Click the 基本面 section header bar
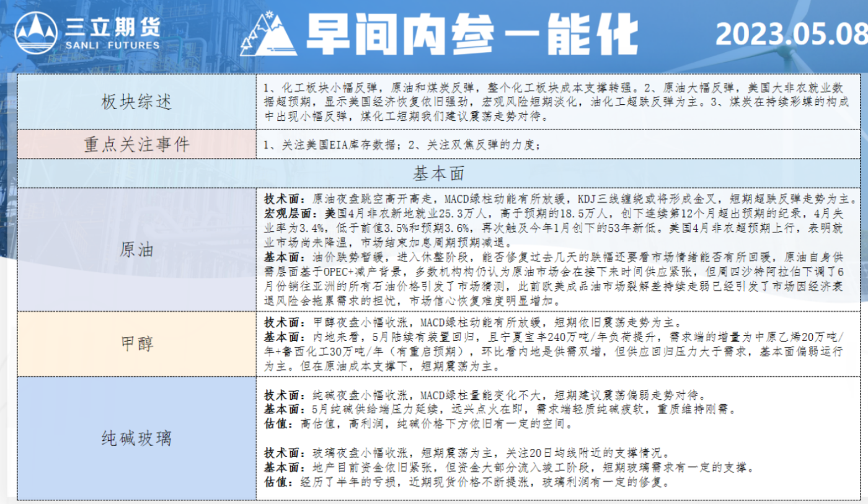This screenshot has width=868, height=504. 438,173
